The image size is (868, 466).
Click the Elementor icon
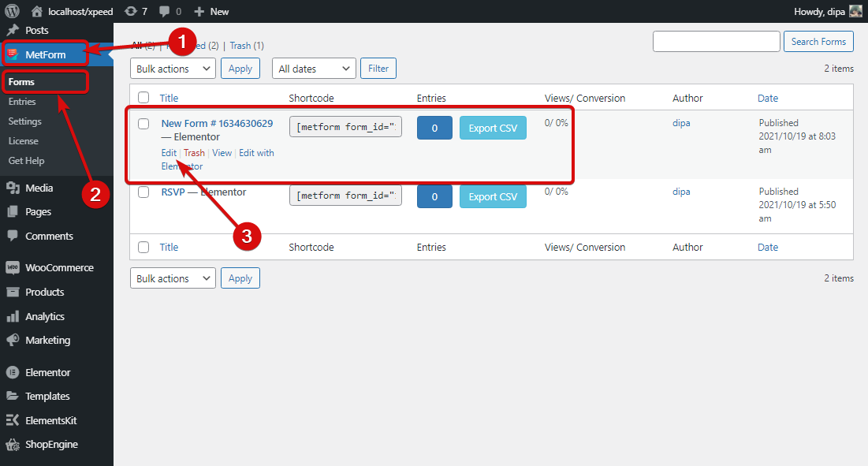(13, 372)
